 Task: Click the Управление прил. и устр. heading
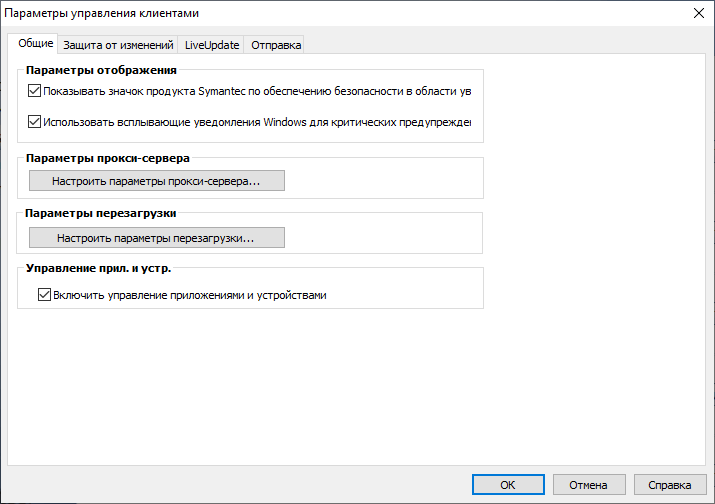pyautogui.click(x=99, y=268)
